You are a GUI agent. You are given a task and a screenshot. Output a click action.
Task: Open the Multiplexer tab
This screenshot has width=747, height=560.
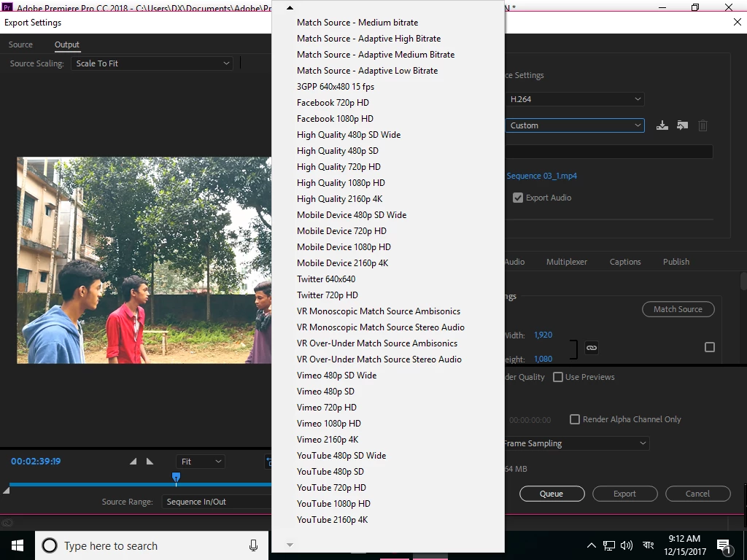click(x=566, y=262)
